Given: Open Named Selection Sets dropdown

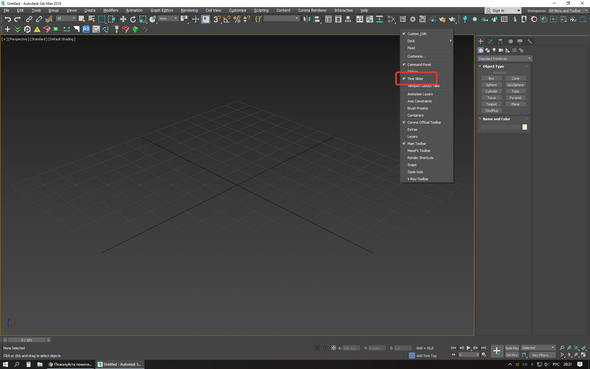Looking at the screenshot, I should point(282,18).
